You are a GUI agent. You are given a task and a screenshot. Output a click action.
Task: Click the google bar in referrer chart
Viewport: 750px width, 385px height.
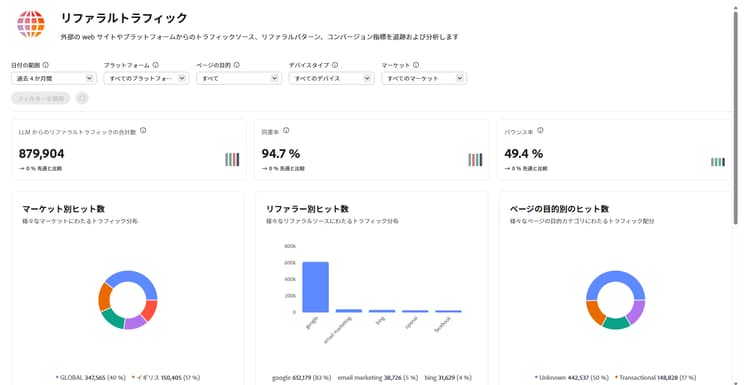click(x=316, y=287)
